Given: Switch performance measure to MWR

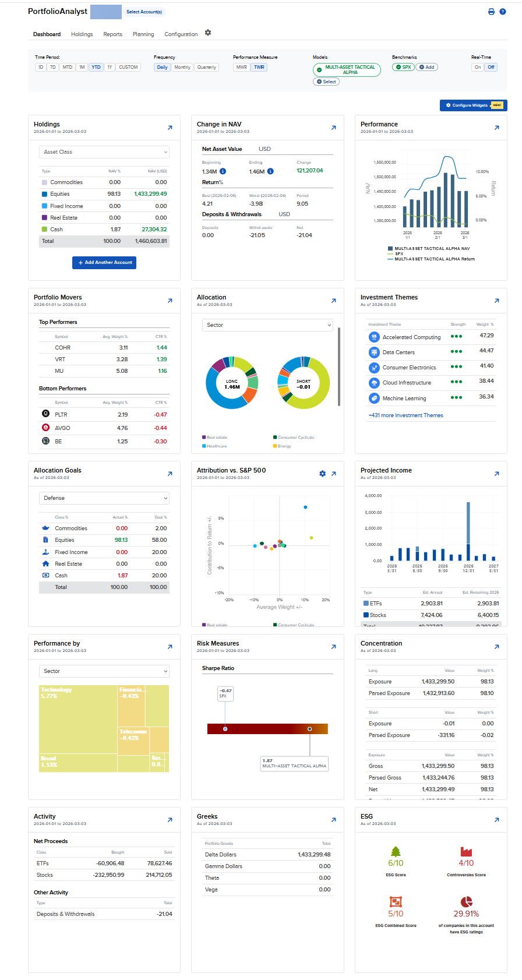Looking at the screenshot, I should coord(241,67).
